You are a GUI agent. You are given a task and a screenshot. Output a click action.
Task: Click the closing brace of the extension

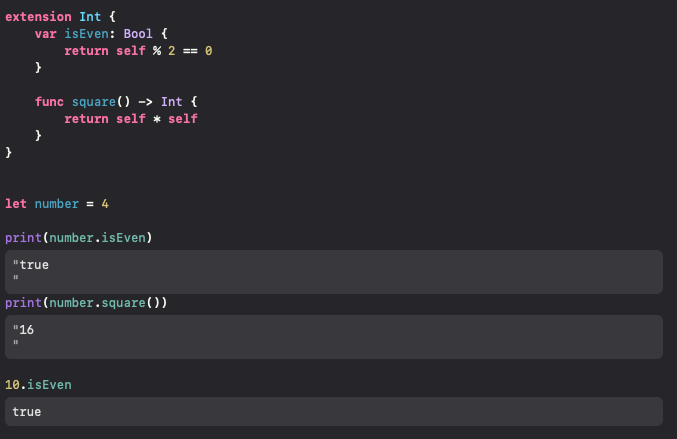[x=9, y=152]
